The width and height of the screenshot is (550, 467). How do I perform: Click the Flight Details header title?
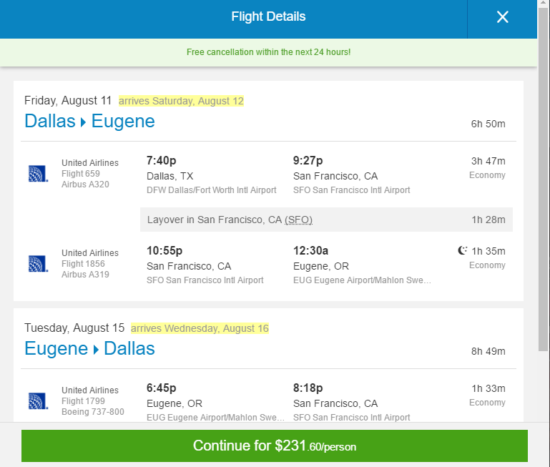268,16
